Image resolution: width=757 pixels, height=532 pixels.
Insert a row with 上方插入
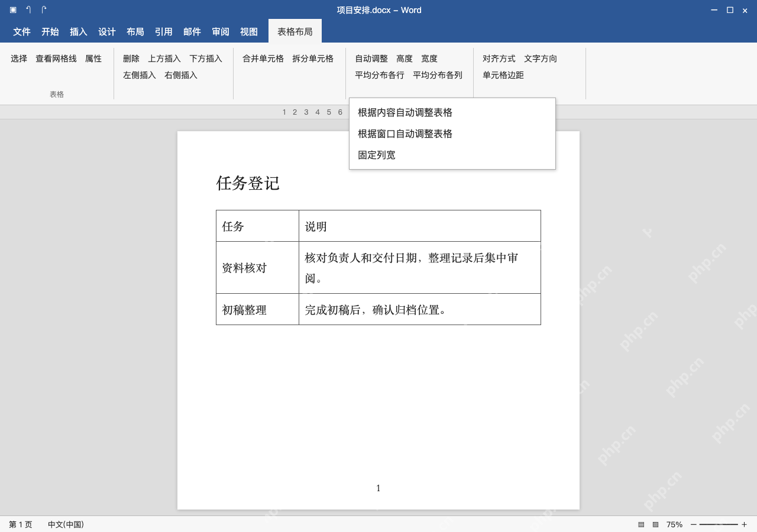164,59
